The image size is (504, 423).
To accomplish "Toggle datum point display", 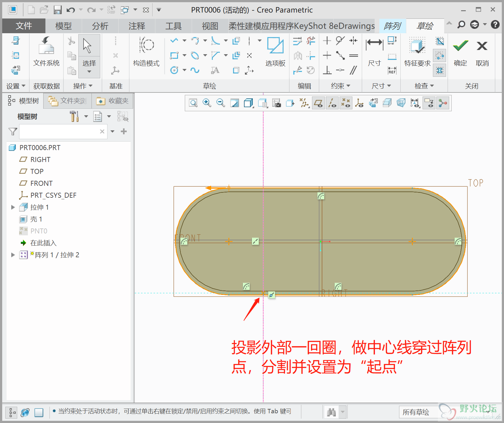I will [x=346, y=103].
